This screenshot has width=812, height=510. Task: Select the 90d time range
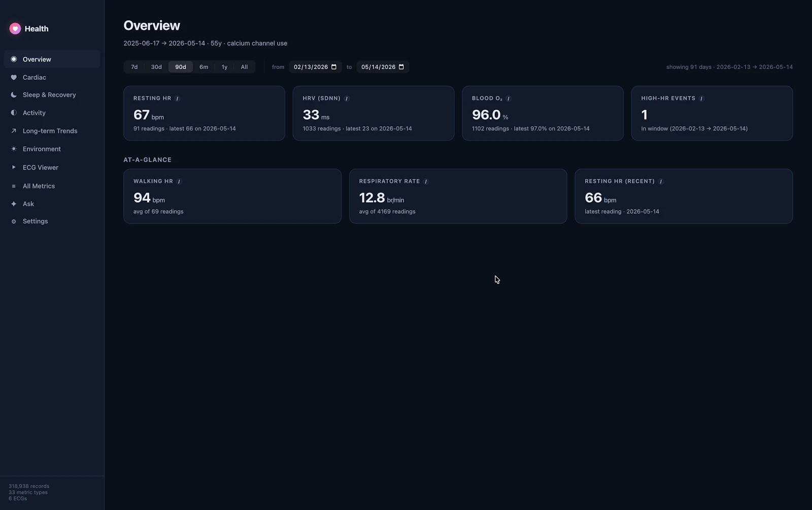(181, 67)
